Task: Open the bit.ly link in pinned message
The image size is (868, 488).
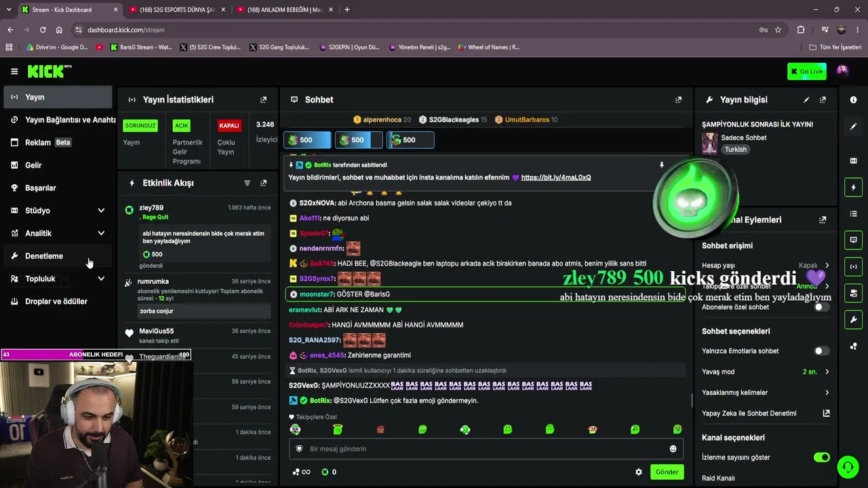Action: [556, 178]
